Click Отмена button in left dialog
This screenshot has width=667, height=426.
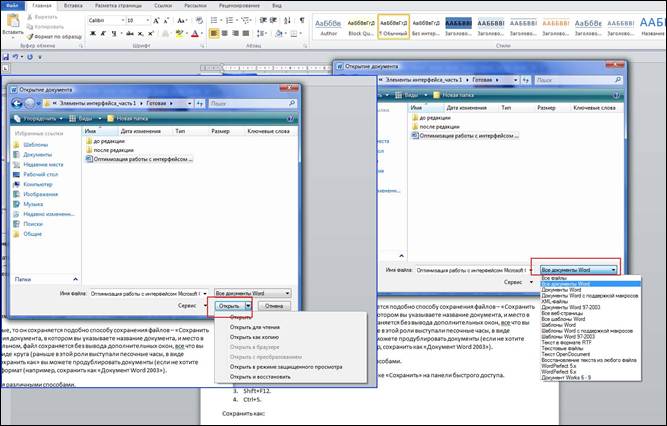coord(274,306)
